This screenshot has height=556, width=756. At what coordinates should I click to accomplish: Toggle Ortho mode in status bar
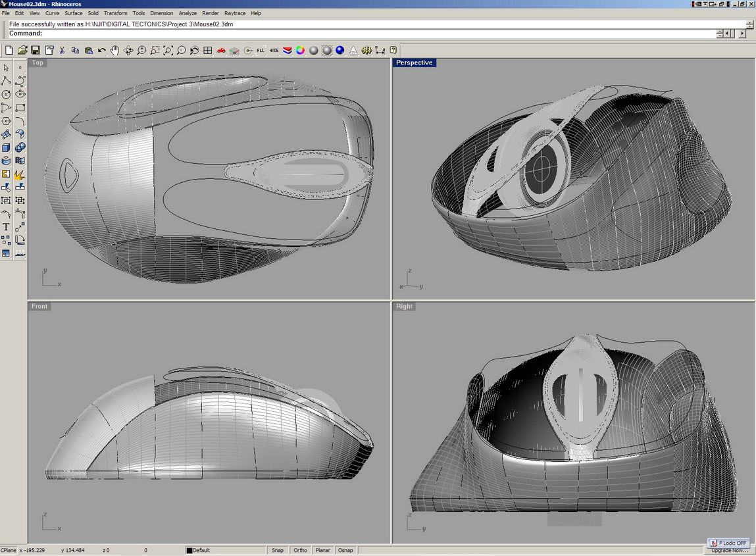(x=301, y=550)
